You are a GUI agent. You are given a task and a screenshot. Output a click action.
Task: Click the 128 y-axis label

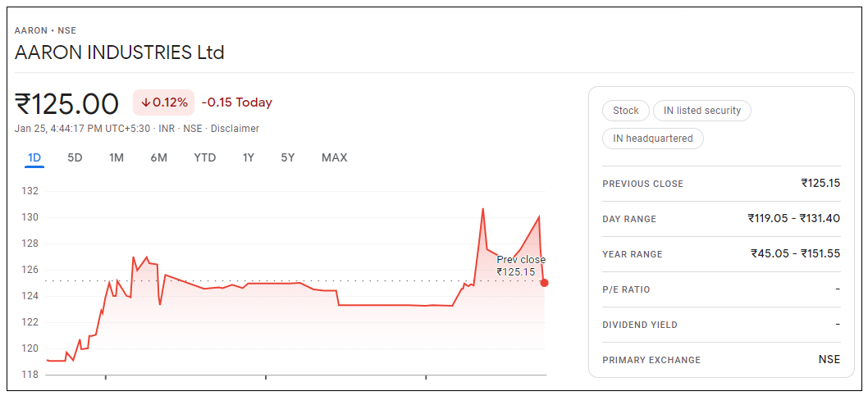pos(31,244)
